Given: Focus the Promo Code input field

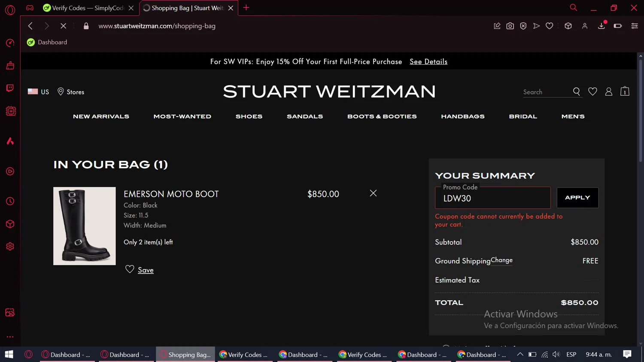Looking at the screenshot, I should pos(492,198).
